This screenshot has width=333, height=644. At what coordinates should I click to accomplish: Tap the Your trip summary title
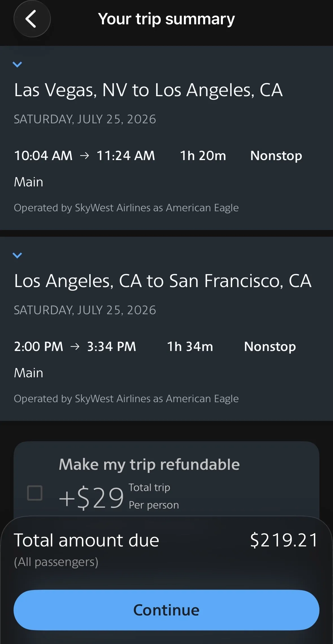166,19
